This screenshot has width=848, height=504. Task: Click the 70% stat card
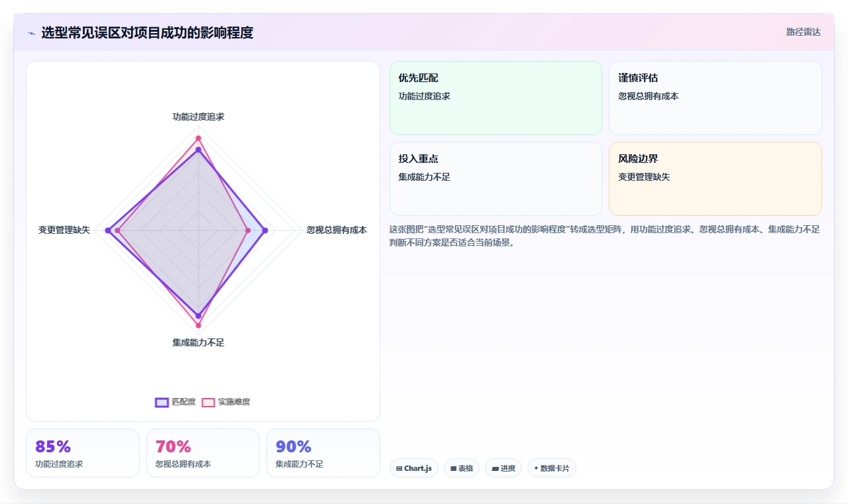pyautogui.click(x=203, y=453)
